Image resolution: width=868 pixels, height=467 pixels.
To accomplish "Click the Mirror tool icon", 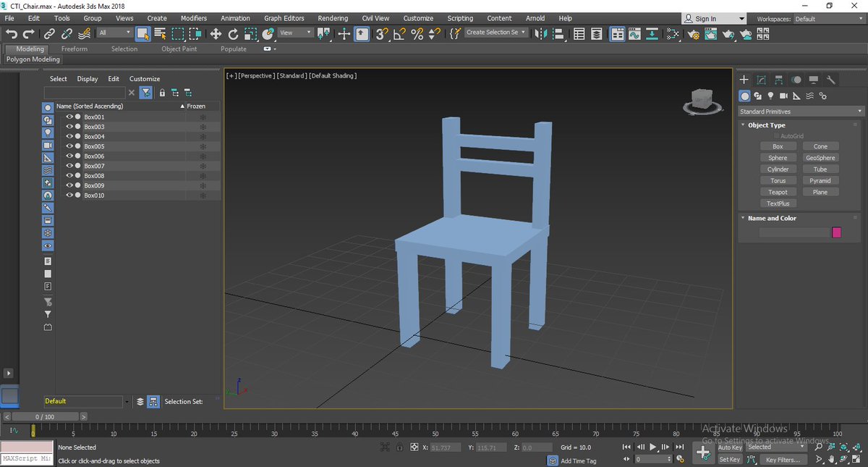I will click(x=540, y=33).
